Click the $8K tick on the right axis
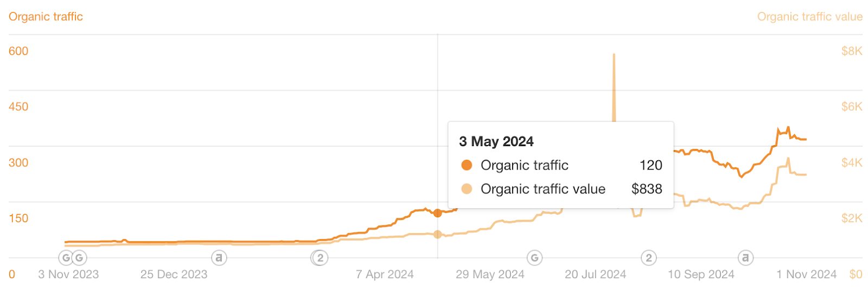Screen dimensions: 868x288 (851, 51)
